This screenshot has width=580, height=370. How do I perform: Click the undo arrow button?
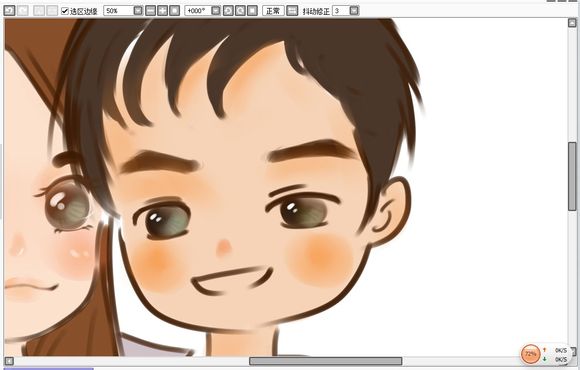9,10
